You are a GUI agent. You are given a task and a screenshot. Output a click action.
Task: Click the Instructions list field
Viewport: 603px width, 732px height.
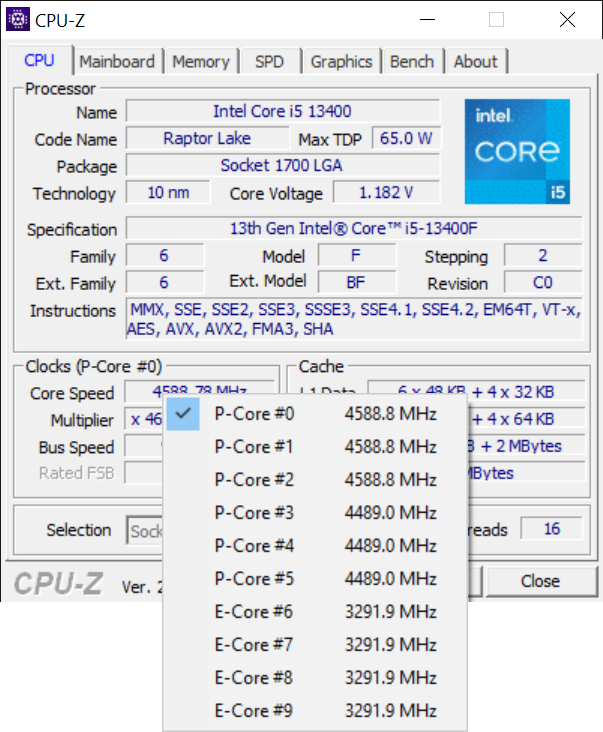(354, 319)
